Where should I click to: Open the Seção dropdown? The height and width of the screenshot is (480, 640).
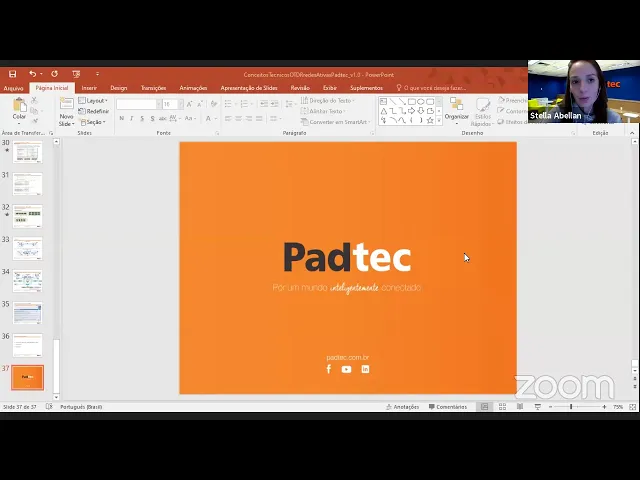(x=93, y=122)
